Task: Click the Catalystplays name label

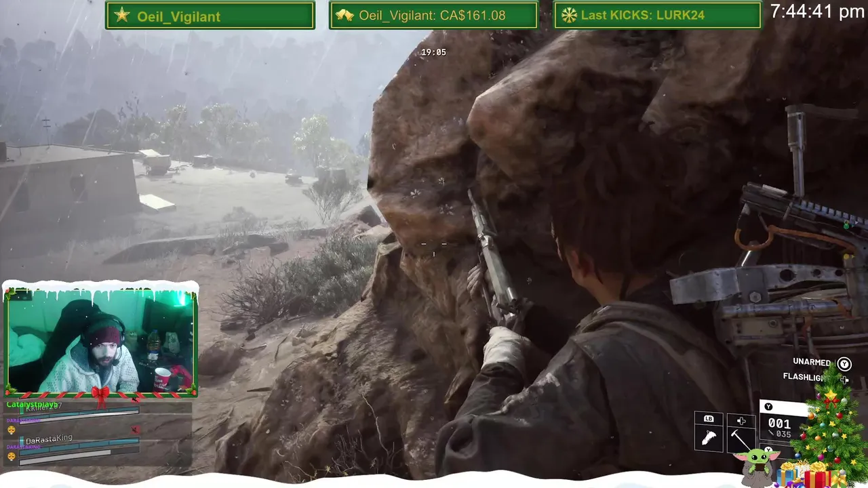Action: click(32, 405)
